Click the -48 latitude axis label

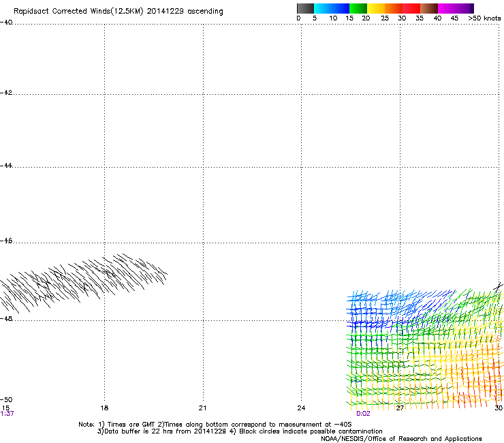click(6, 318)
